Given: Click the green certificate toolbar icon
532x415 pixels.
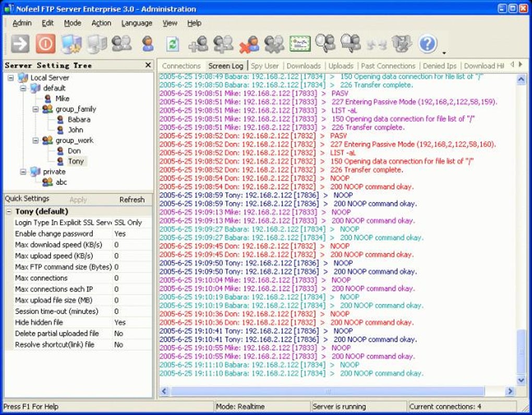Looking at the screenshot, I should (x=300, y=44).
